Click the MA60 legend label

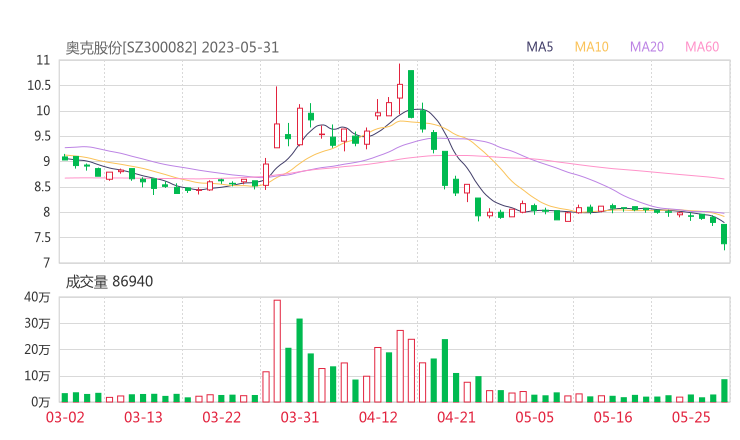[702, 47]
